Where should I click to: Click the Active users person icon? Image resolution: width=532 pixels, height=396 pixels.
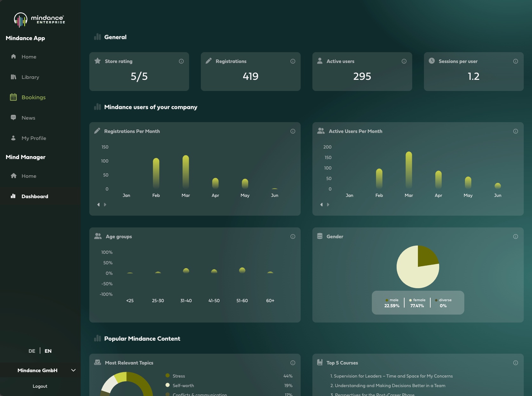click(x=320, y=61)
